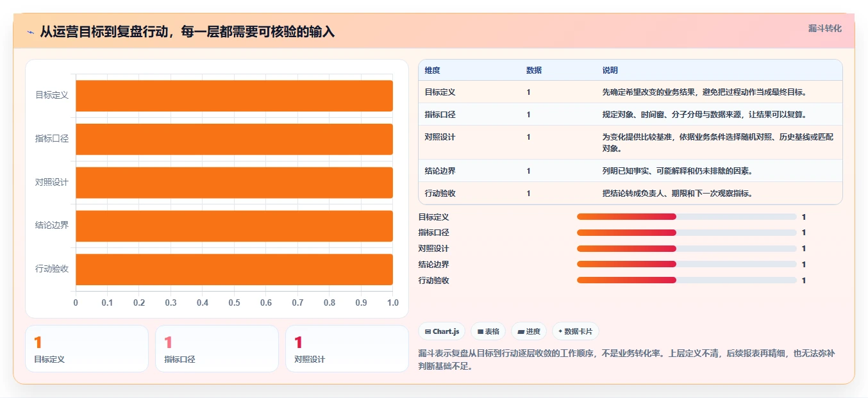Open the 目标定义 data card
868x398 pixels.
[x=87, y=349]
